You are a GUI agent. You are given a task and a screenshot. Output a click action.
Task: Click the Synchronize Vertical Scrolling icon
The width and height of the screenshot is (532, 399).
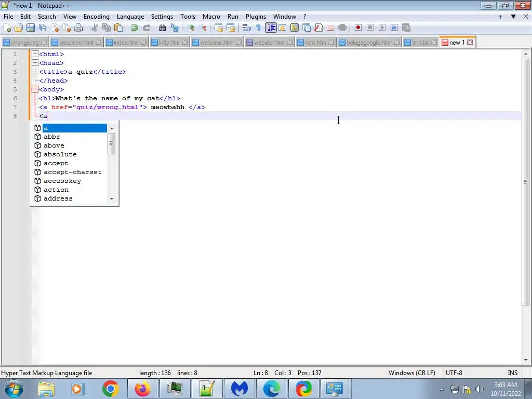pos(219,28)
